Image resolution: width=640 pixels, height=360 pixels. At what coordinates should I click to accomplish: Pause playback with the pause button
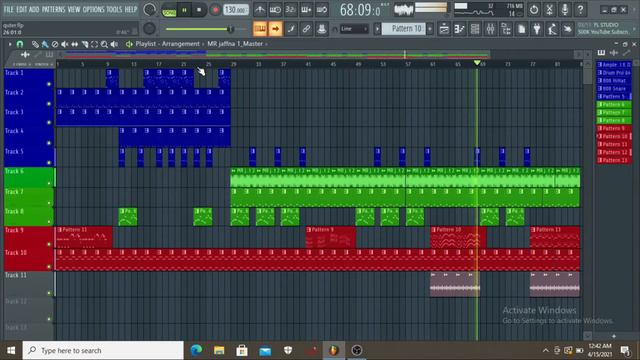pyautogui.click(x=184, y=10)
